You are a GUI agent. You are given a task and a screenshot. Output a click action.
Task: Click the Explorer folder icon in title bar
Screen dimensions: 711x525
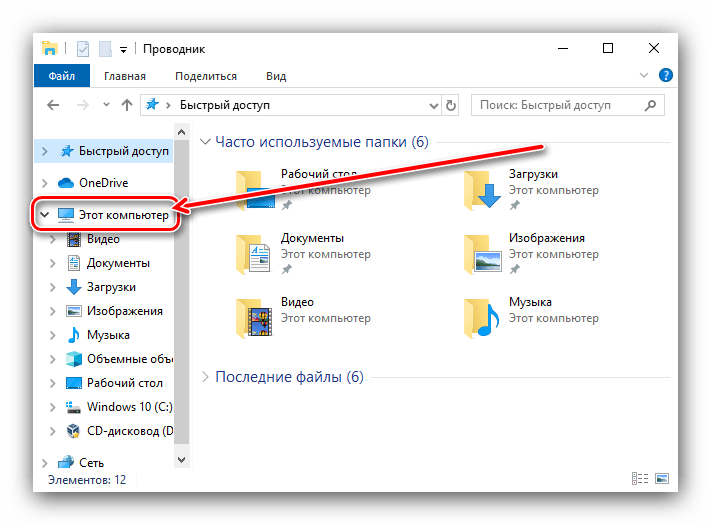[x=50, y=48]
